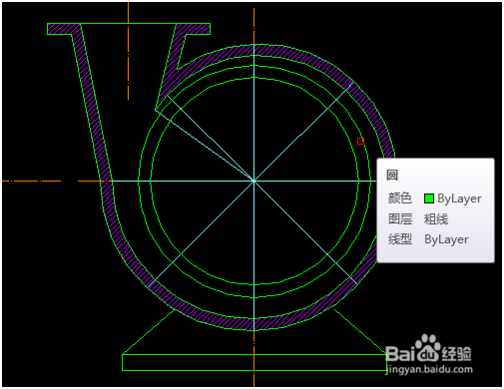Image resolution: width=504 pixels, height=389 pixels.
Task: Click the Baidu paw logo watermark
Action: (x=428, y=348)
